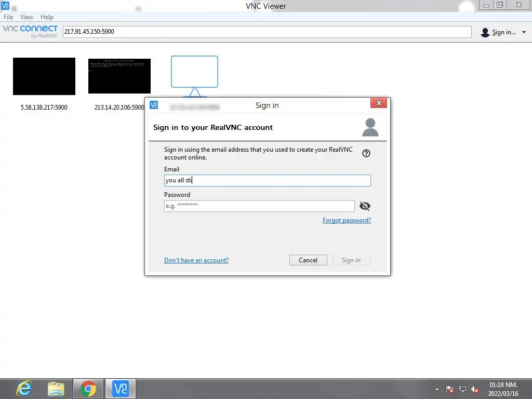The image size is (532, 399).
Task: Open the File menu
Action: (x=8, y=17)
